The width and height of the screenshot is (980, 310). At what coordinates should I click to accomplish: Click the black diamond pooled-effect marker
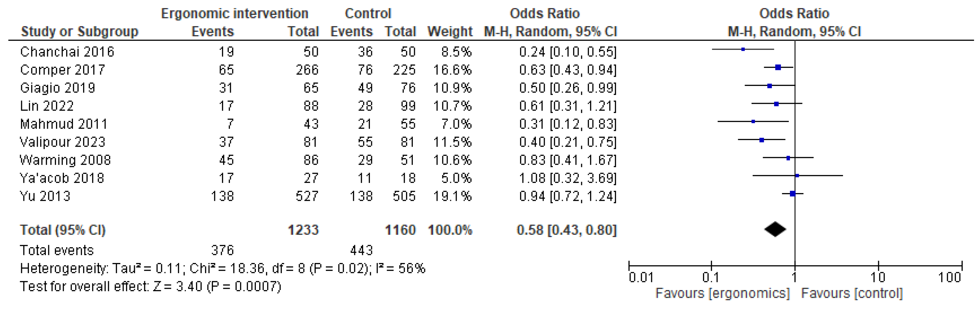pos(775,229)
